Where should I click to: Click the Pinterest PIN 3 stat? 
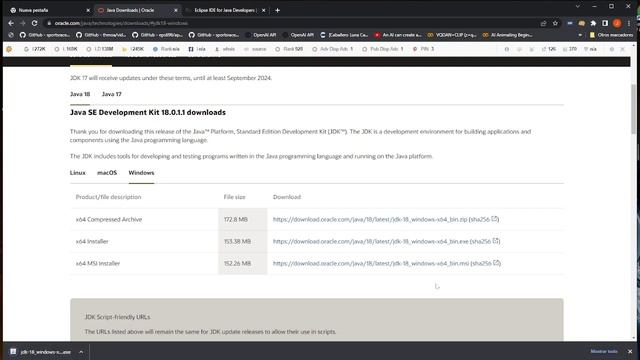tap(423, 49)
